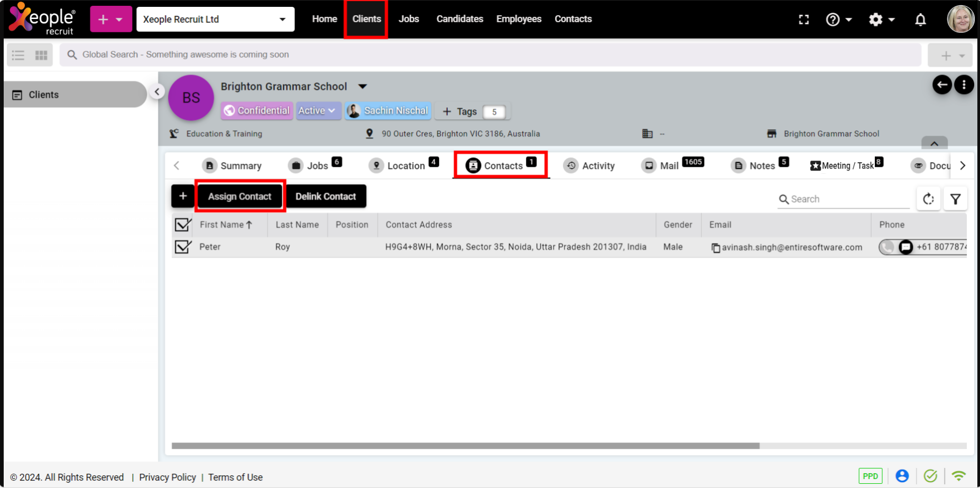Toggle Peter Roy row checkbox
This screenshot has height=488, width=980.
click(x=183, y=247)
